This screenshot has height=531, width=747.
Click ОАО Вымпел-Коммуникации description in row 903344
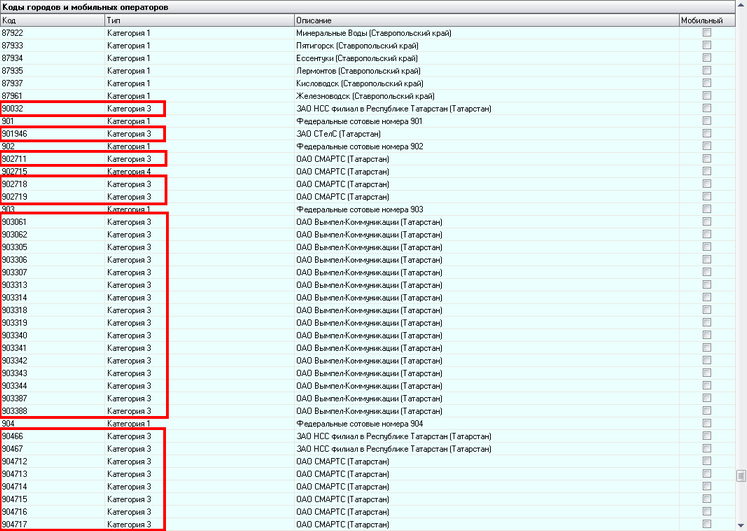pos(369,386)
